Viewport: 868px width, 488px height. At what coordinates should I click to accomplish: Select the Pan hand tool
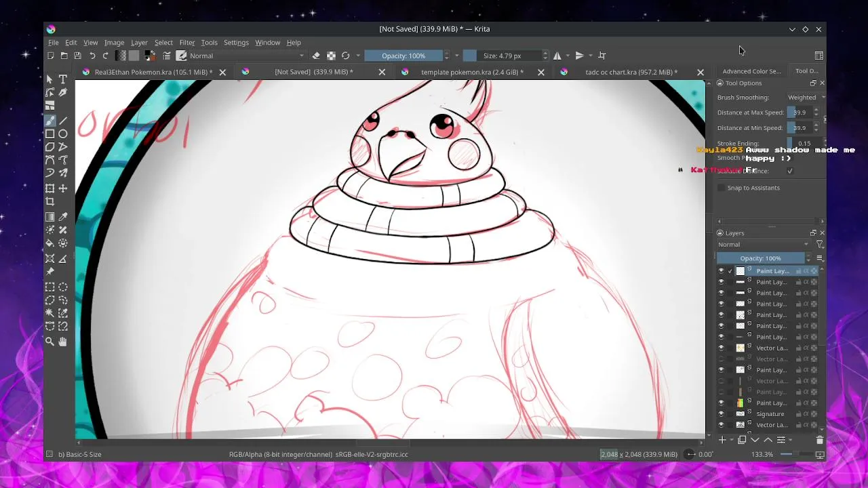tap(63, 342)
